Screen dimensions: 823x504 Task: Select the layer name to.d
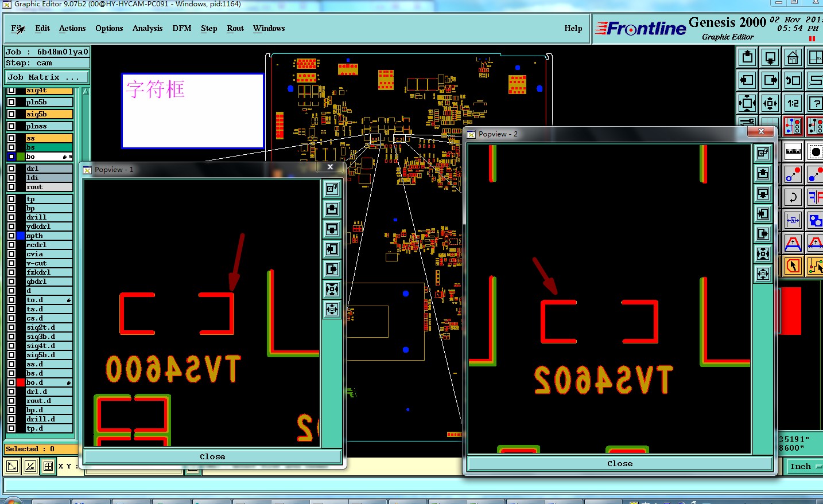pos(49,300)
